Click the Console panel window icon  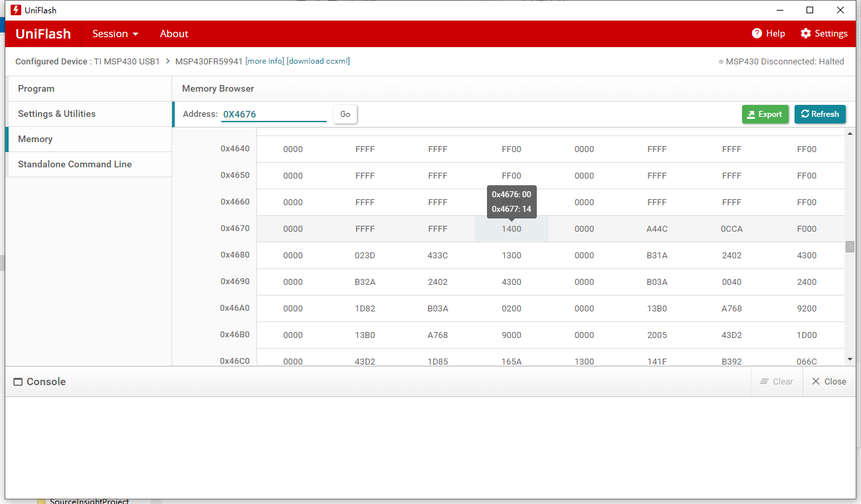pos(19,382)
